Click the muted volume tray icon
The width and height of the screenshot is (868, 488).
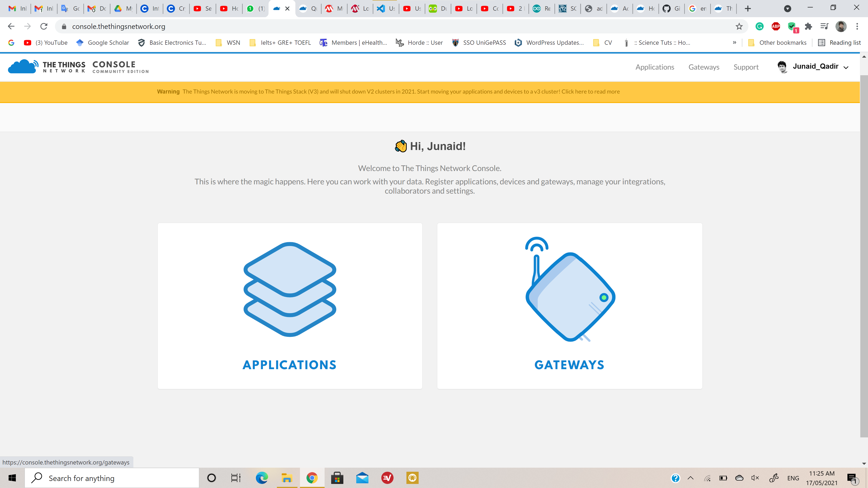pyautogui.click(x=755, y=478)
